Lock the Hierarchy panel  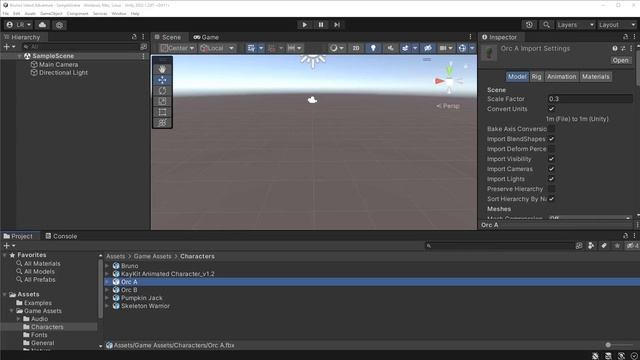pyautogui.click(x=134, y=37)
